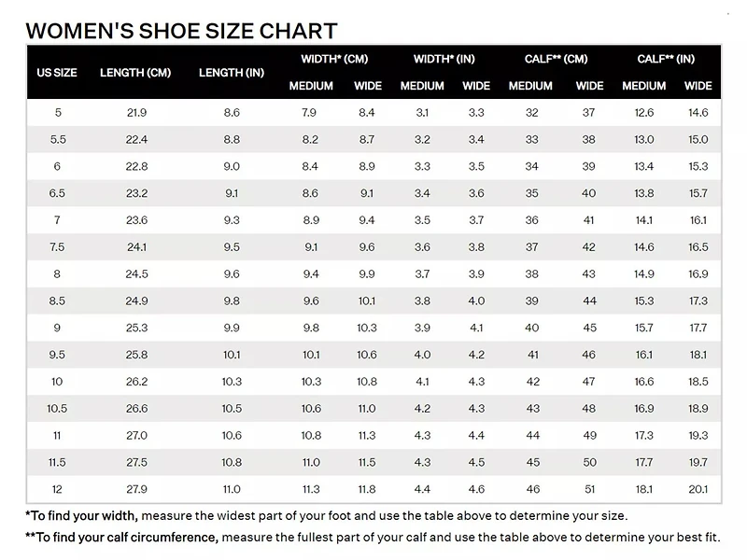Click the 21.9 length (cm) cell
Screen dimensions: 747x560
pos(136,113)
